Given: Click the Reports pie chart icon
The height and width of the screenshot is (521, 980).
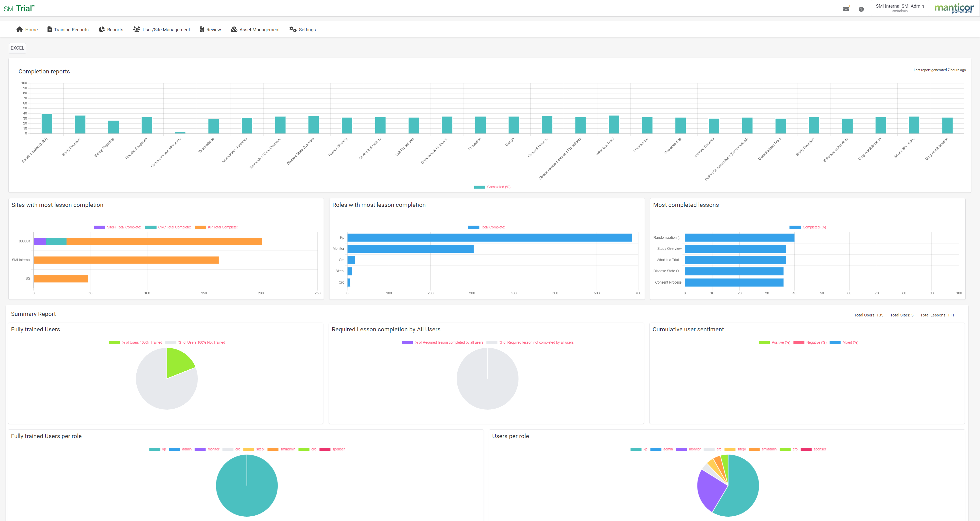Looking at the screenshot, I should coord(102,29).
